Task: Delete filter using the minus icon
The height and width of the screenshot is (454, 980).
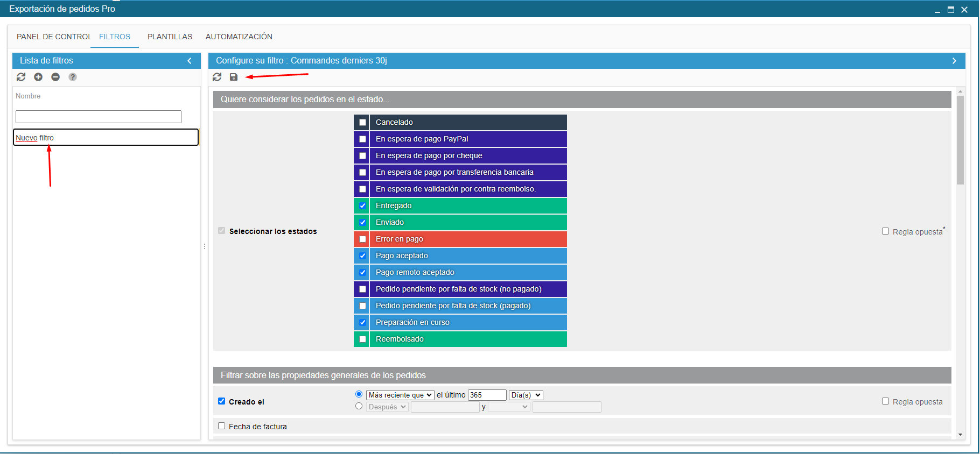Action: (x=55, y=77)
